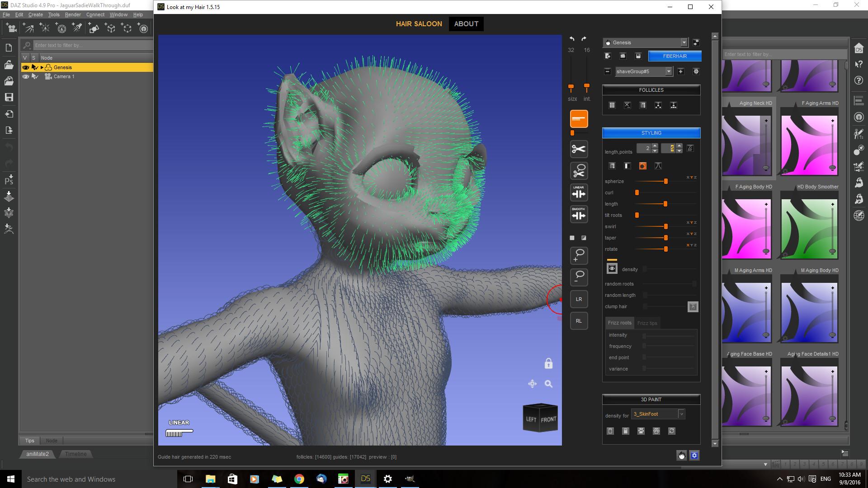Click the lasso add selection tool
This screenshot has width=868, height=488.
(579, 256)
